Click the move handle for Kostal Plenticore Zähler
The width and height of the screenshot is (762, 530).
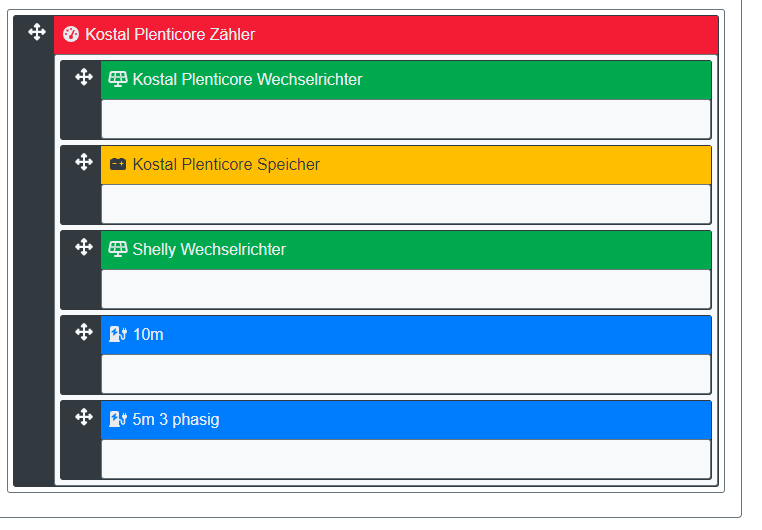[37, 33]
